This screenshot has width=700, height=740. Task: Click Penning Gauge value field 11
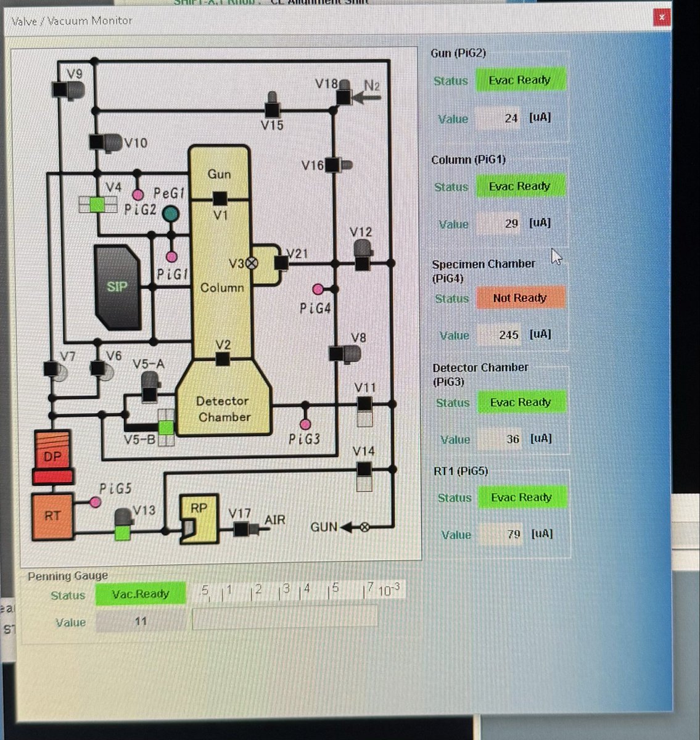pyautogui.click(x=141, y=622)
